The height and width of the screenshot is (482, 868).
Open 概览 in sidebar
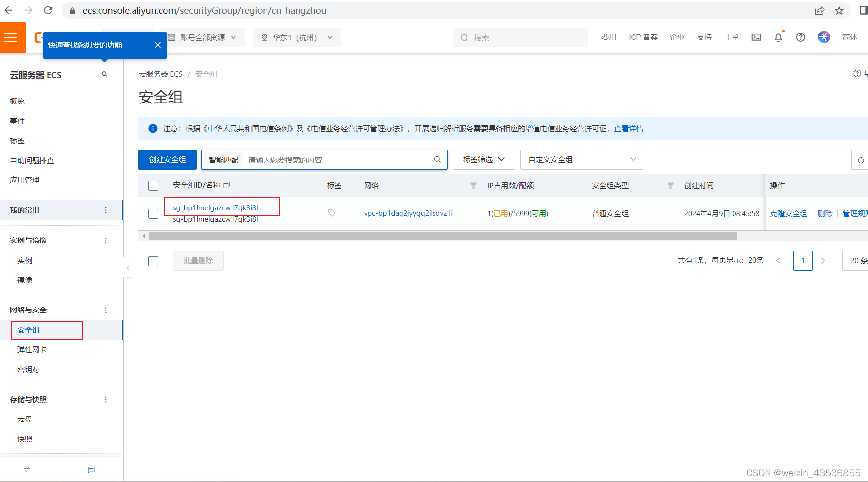click(17, 102)
